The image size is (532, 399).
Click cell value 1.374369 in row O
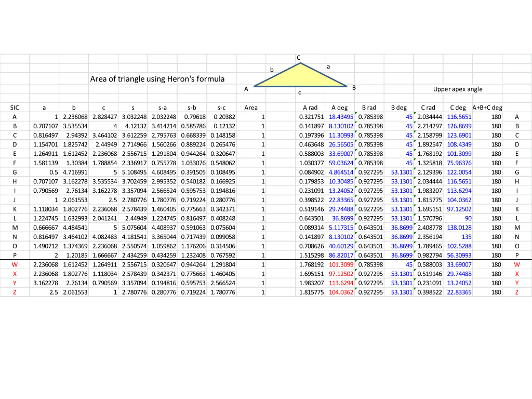point(75,246)
